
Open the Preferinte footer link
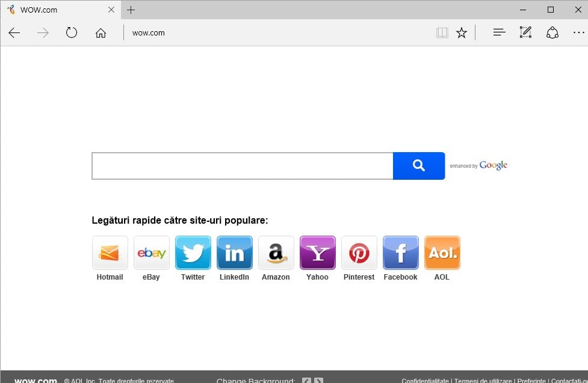[x=531, y=381]
